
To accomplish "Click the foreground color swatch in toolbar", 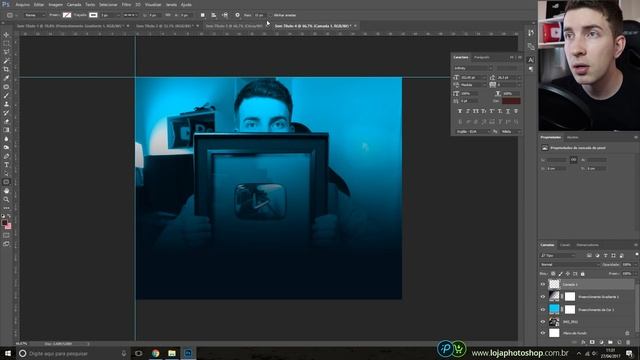I will 4,223.
